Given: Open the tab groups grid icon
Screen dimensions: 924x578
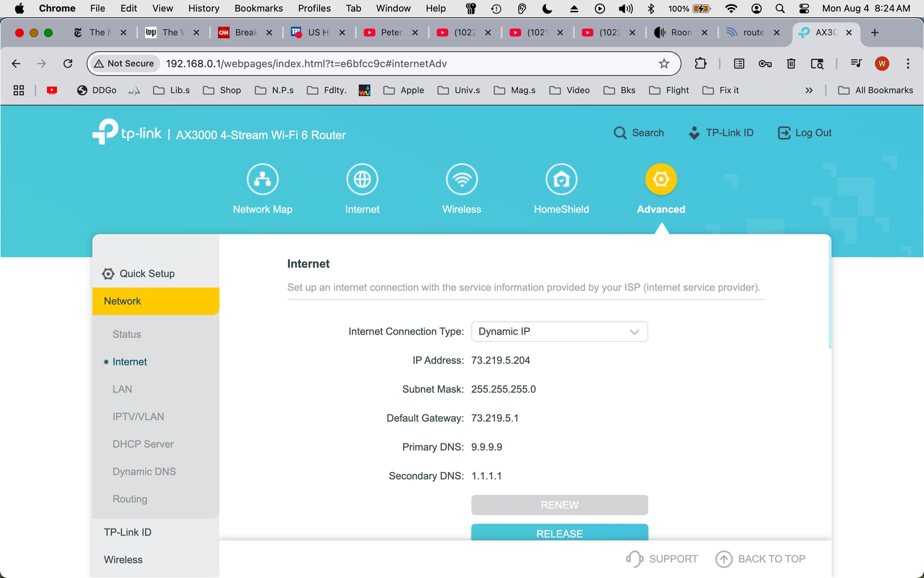Looking at the screenshot, I should pyautogui.click(x=18, y=90).
